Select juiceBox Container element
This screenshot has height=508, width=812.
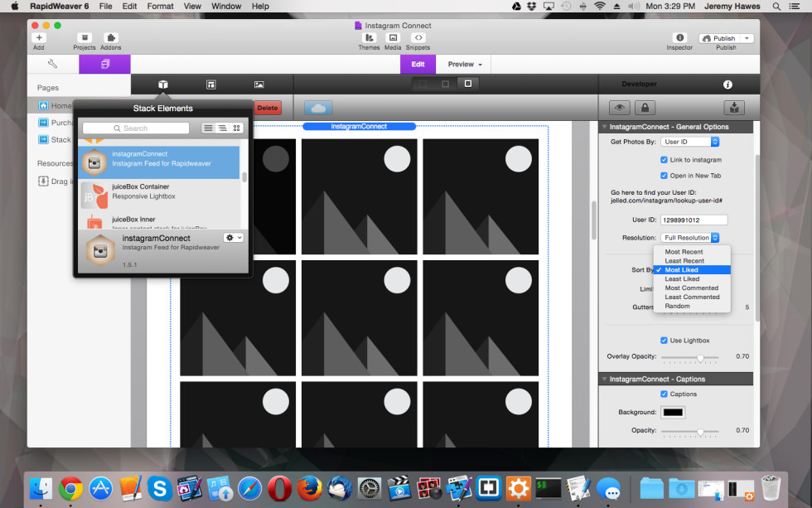coord(158,195)
